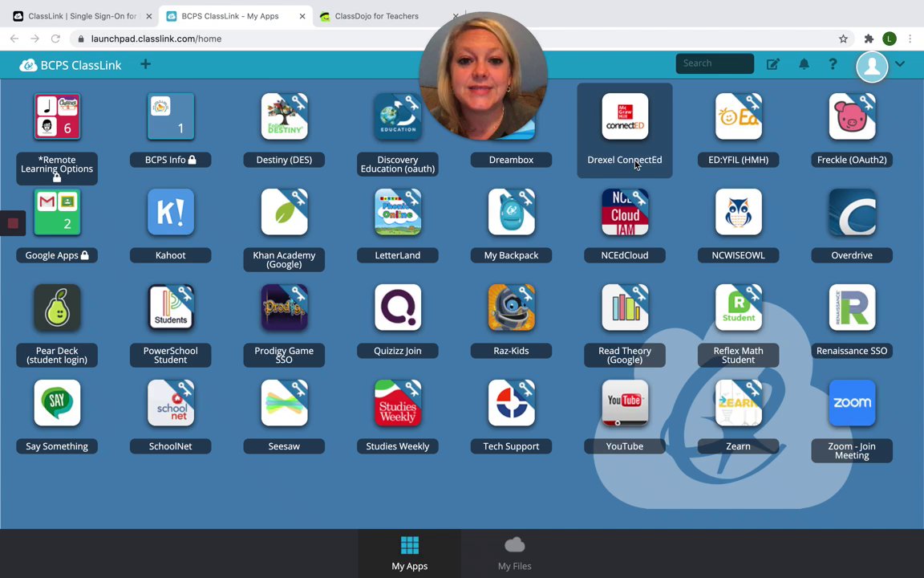Viewport: 924px width, 578px height.
Task: Open the Say Something app icon
Action: pos(57,404)
